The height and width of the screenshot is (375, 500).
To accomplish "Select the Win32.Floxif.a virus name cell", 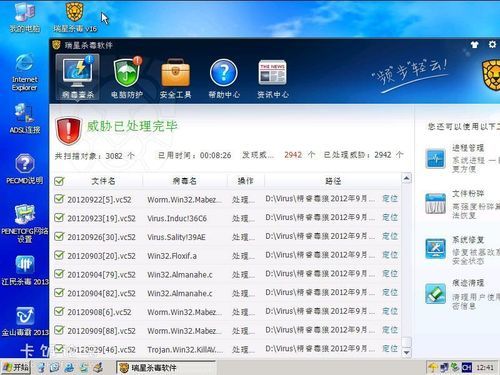I will (x=172, y=256).
